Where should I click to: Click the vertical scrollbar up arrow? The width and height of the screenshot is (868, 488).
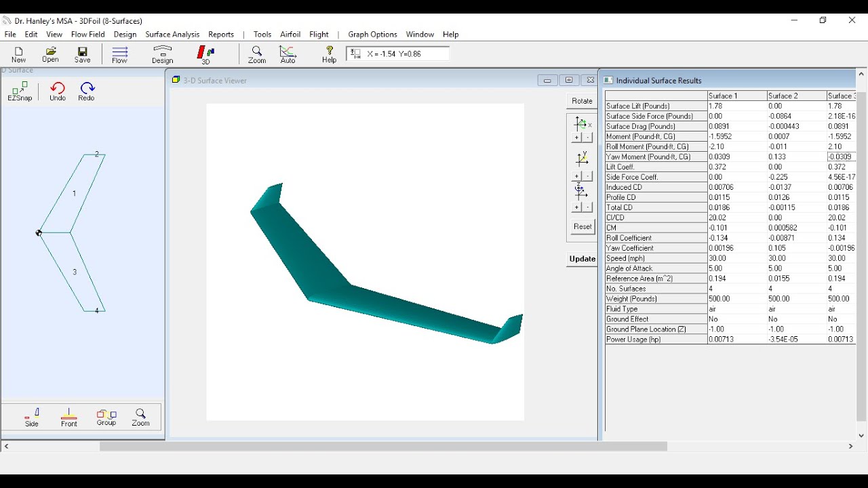click(x=862, y=74)
